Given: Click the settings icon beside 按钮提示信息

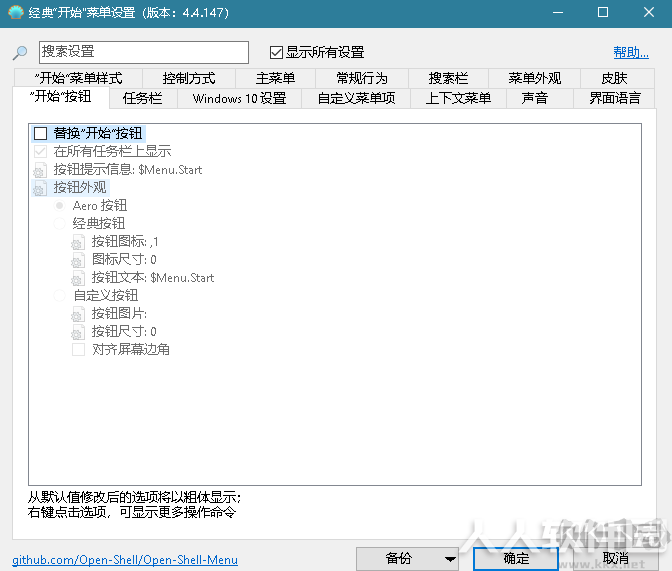Looking at the screenshot, I should click(40, 170).
